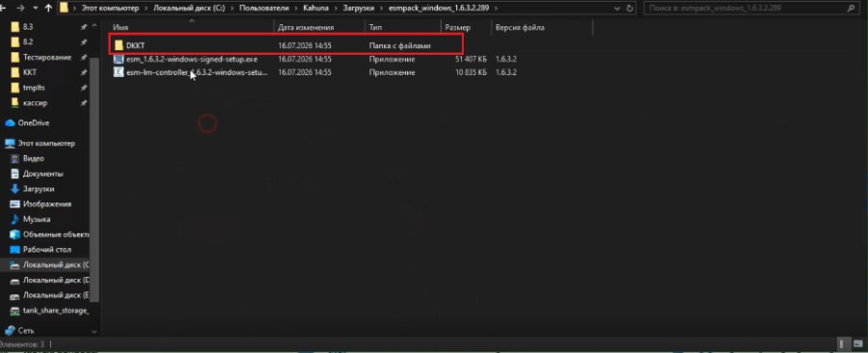Open pinned 8.3 folder in sidebar
The height and width of the screenshot is (353, 868).
tap(28, 27)
